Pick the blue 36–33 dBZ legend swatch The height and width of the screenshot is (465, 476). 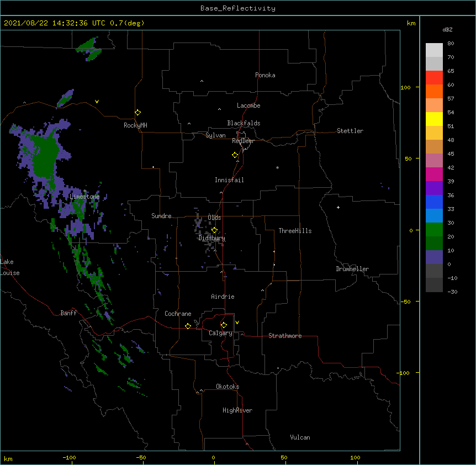(434, 202)
